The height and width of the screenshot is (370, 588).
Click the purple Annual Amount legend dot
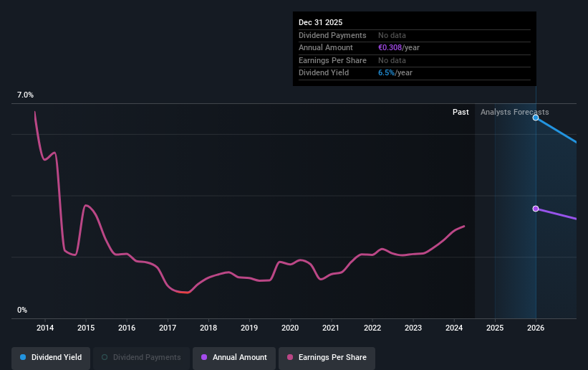[204, 357]
